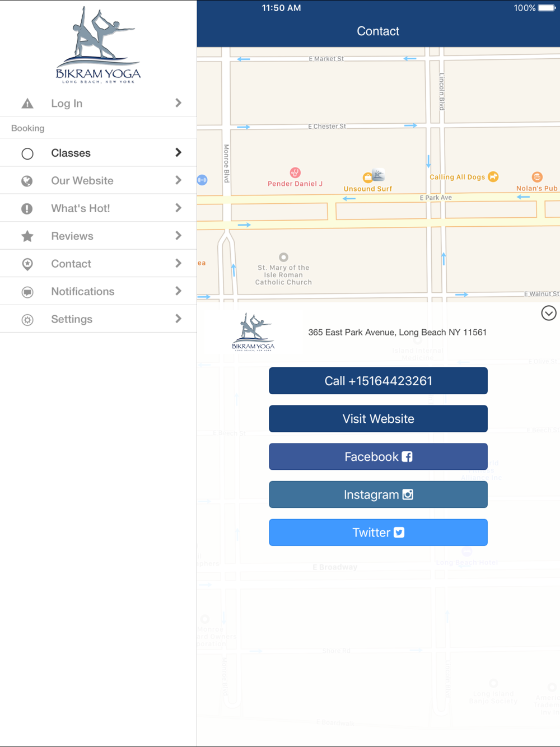Select What's Hot! menu item
Viewport: 560px width, 747px height.
tap(98, 208)
